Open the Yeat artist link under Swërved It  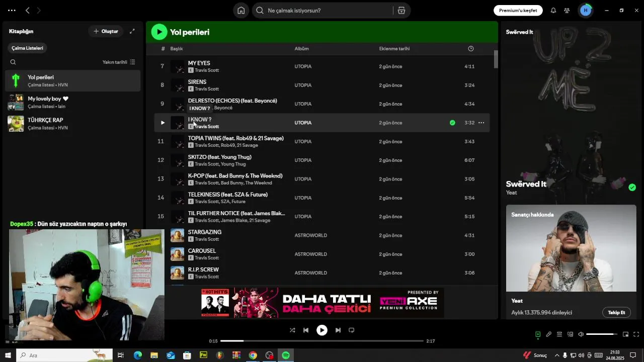(x=511, y=193)
